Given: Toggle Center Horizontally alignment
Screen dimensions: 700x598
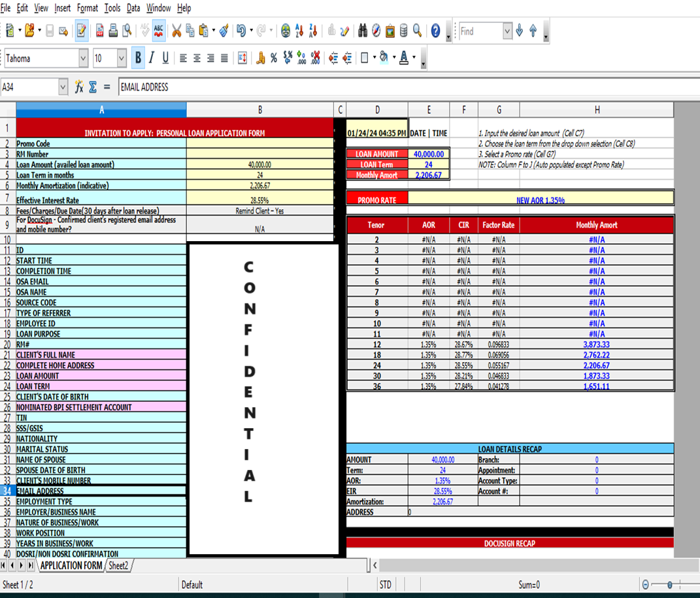Looking at the screenshot, I should (197, 58).
